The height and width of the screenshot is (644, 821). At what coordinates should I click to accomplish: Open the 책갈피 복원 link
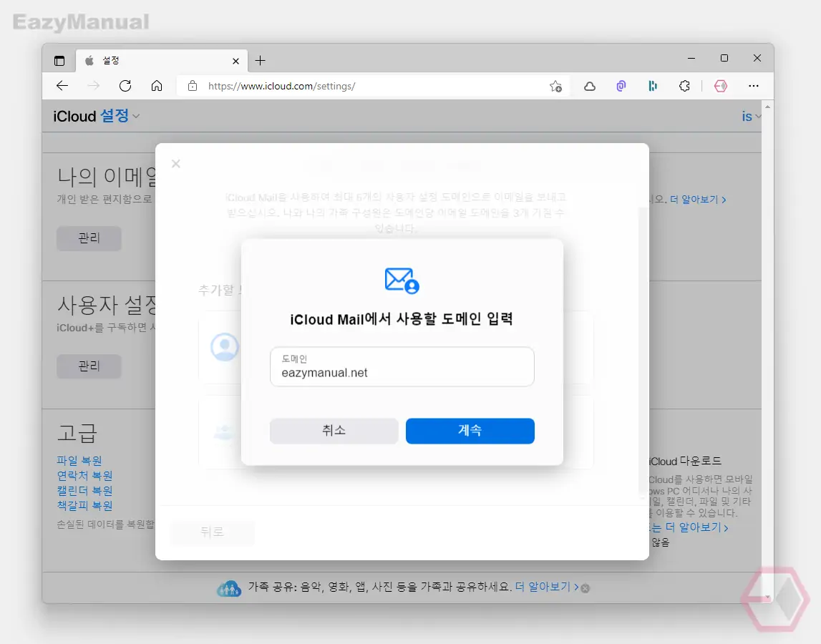pos(84,506)
